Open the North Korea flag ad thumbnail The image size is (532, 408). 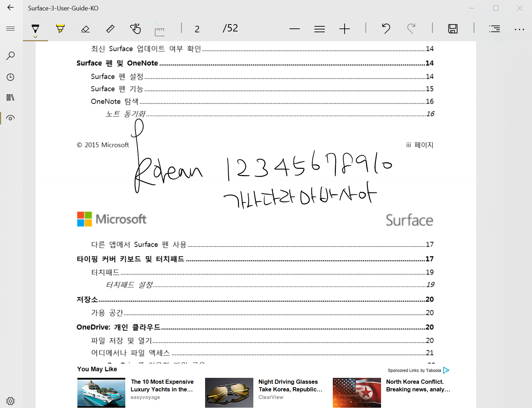coord(357,393)
